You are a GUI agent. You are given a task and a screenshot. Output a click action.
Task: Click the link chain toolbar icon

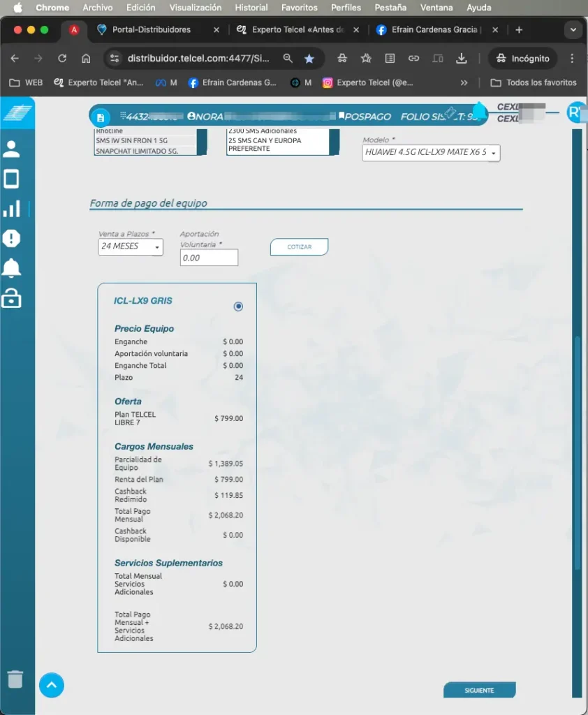[413, 59]
